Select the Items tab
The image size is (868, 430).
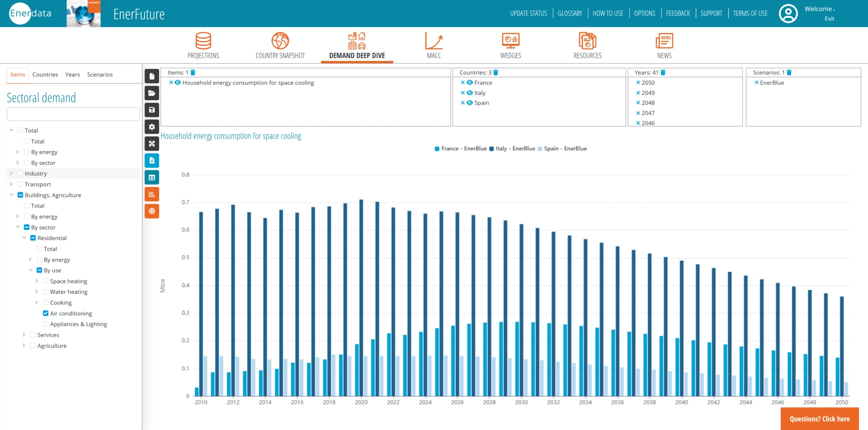18,75
